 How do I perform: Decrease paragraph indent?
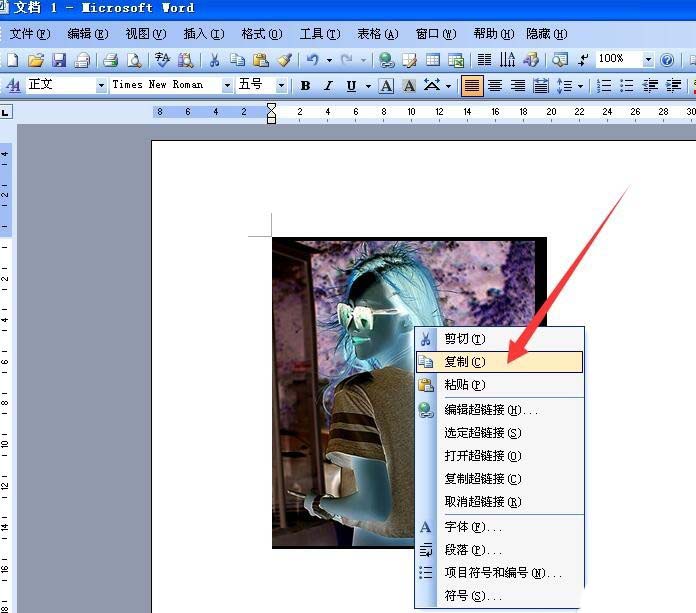tap(650, 85)
